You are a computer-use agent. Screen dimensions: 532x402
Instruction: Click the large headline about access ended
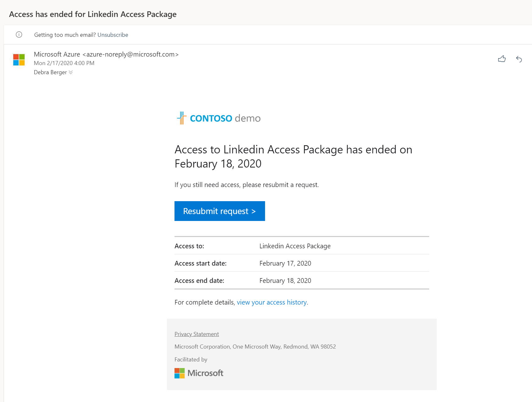[x=293, y=157]
